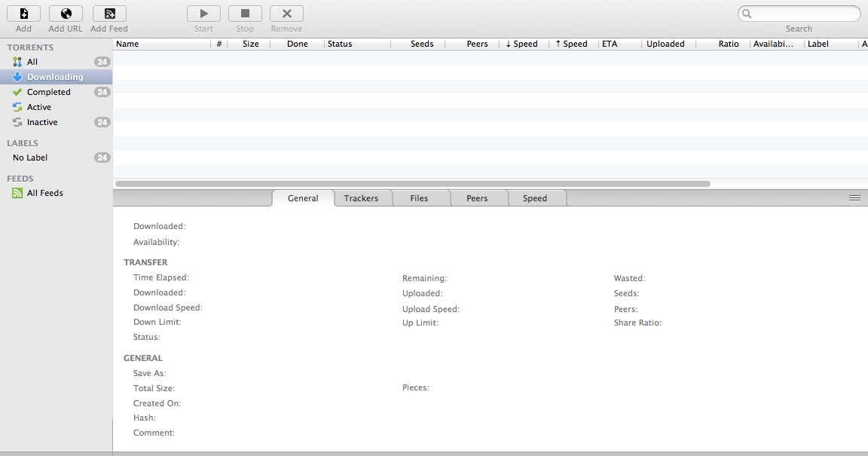Click the Add Feed RSS icon
Viewport: 868px width, 456px height.
[x=109, y=14]
